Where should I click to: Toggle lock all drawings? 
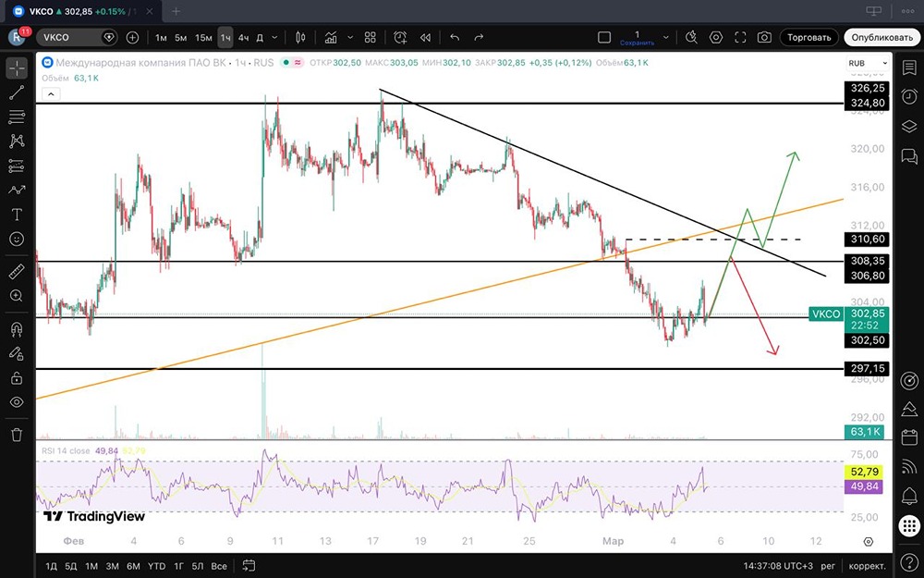coord(17,378)
